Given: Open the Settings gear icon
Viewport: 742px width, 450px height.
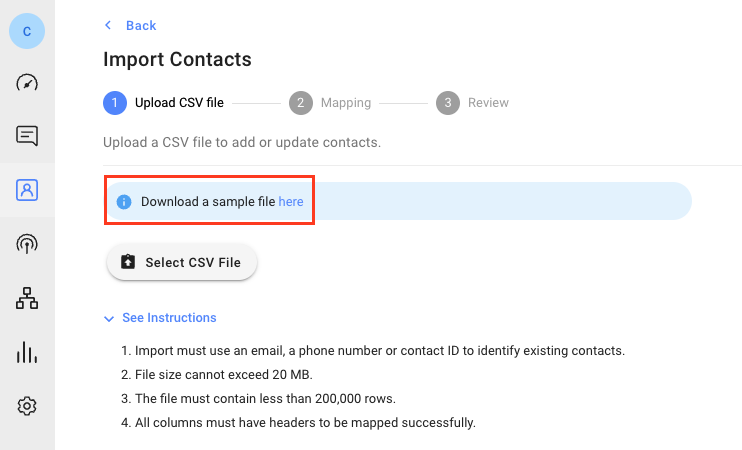Looking at the screenshot, I should [27, 406].
